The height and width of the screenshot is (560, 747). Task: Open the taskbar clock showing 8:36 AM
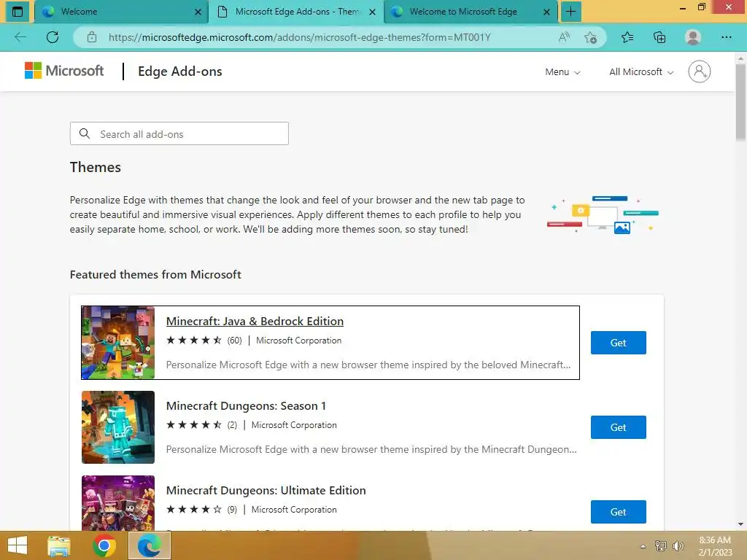715,546
